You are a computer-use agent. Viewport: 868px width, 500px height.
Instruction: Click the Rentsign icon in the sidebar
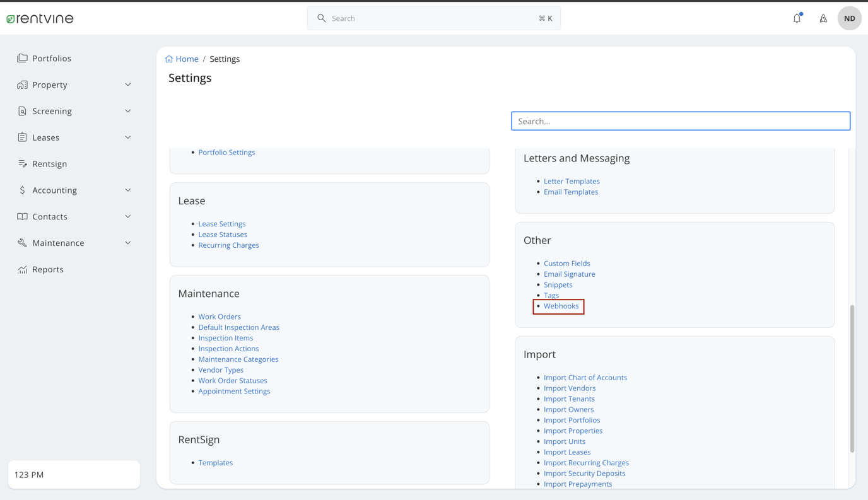click(x=21, y=163)
